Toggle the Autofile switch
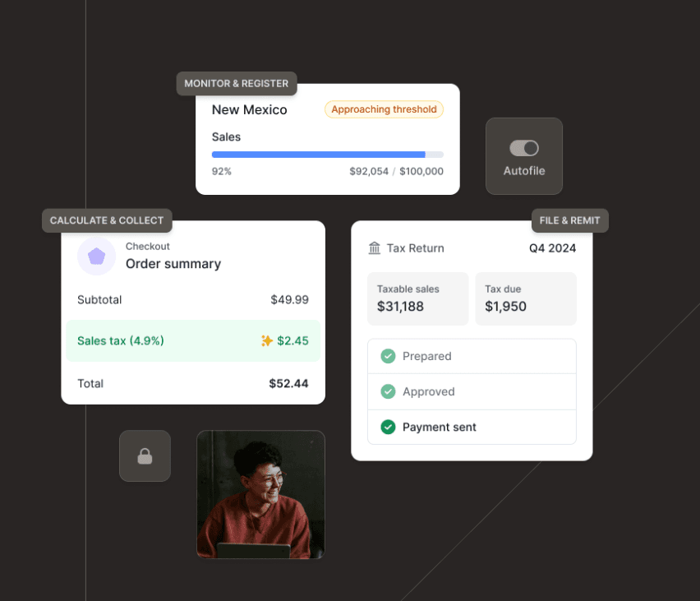The image size is (700, 601). tap(523, 148)
